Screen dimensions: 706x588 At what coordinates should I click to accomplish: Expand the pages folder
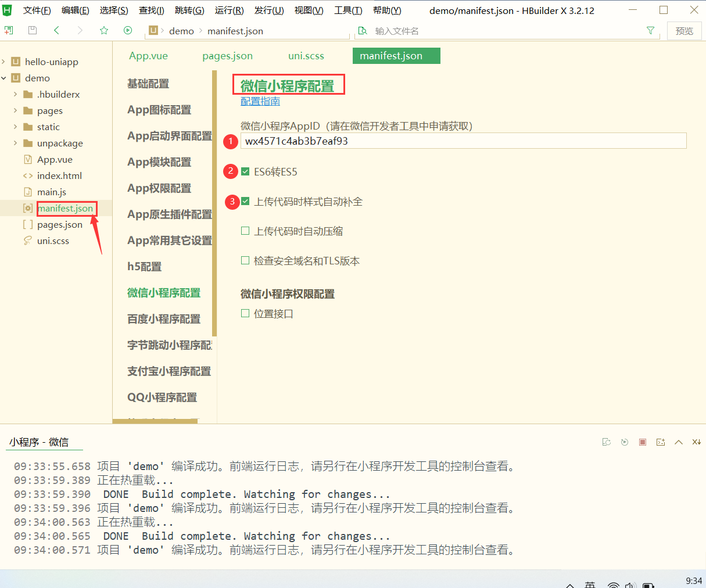coord(16,110)
